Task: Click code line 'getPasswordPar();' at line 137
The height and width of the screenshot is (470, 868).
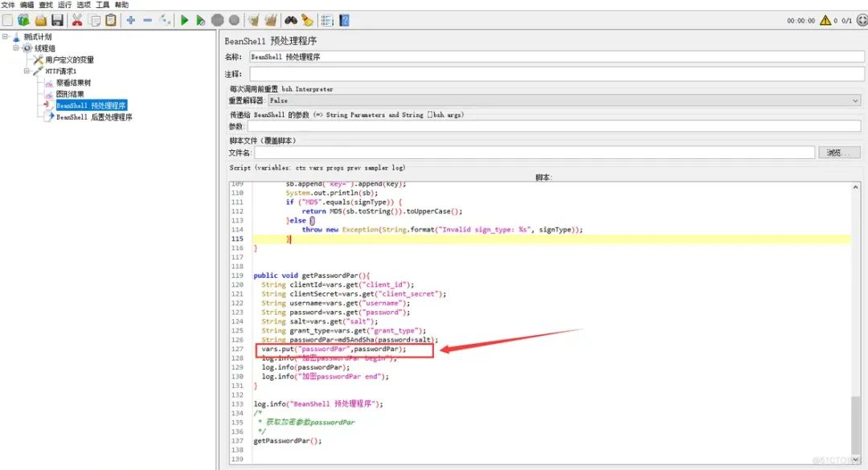Action: pos(287,440)
